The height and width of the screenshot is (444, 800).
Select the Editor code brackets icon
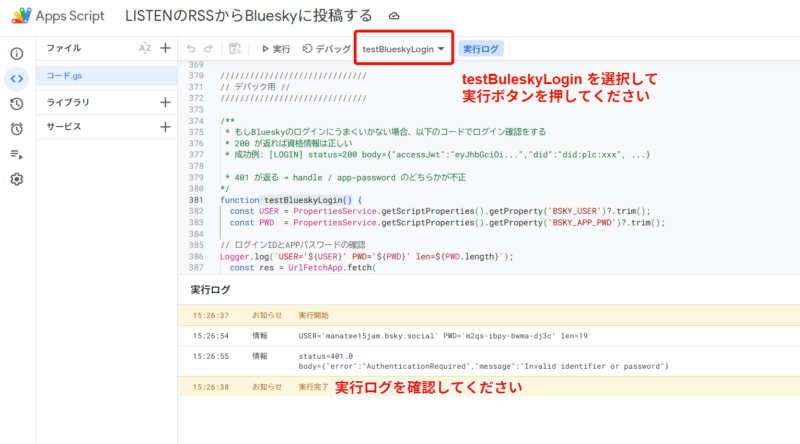(x=17, y=79)
